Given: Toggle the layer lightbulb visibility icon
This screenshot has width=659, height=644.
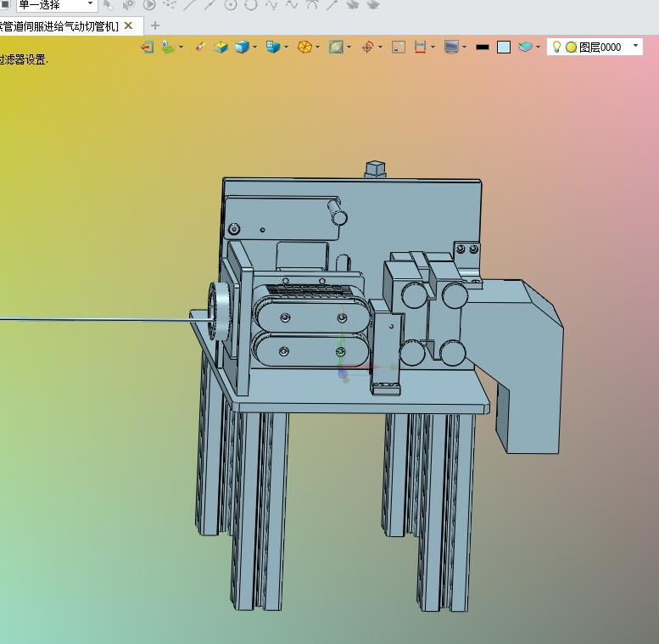Looking at the screenshot, I should tap(556, 47).
